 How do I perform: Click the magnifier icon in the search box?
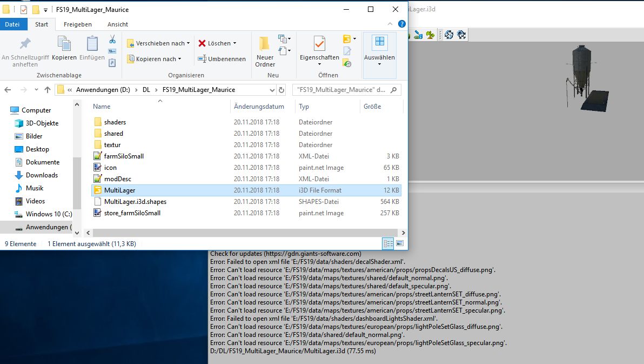(x=393, y=90)
